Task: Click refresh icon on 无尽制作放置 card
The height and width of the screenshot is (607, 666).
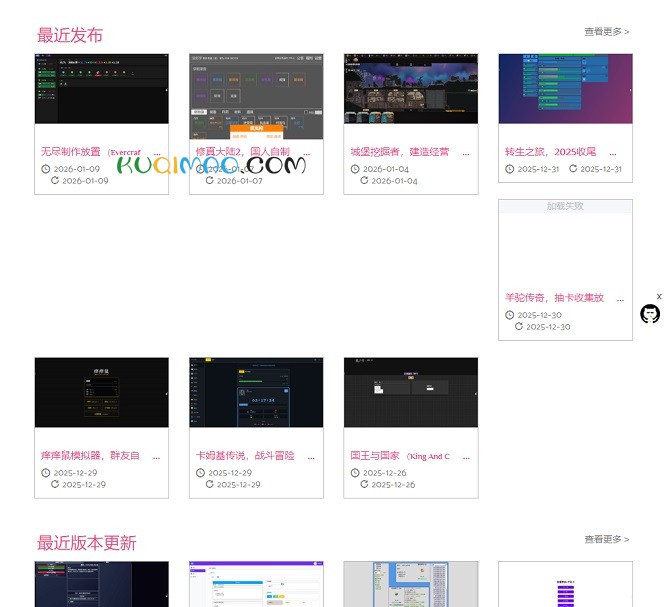Action: coord(55,181)
